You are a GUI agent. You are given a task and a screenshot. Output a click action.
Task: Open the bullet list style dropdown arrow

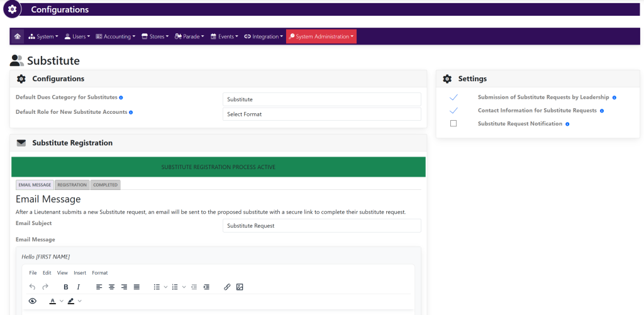[x=166, y=287]
